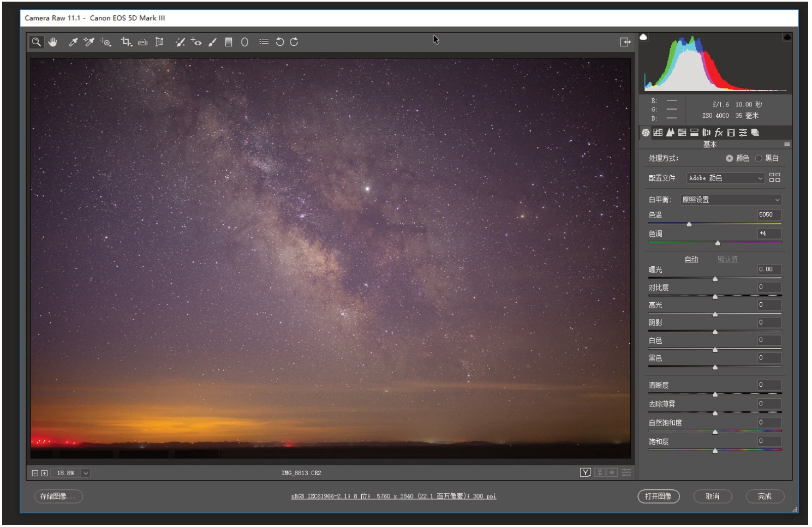
Task: Open the zoom level dropdown
Action: click(86, 473)
